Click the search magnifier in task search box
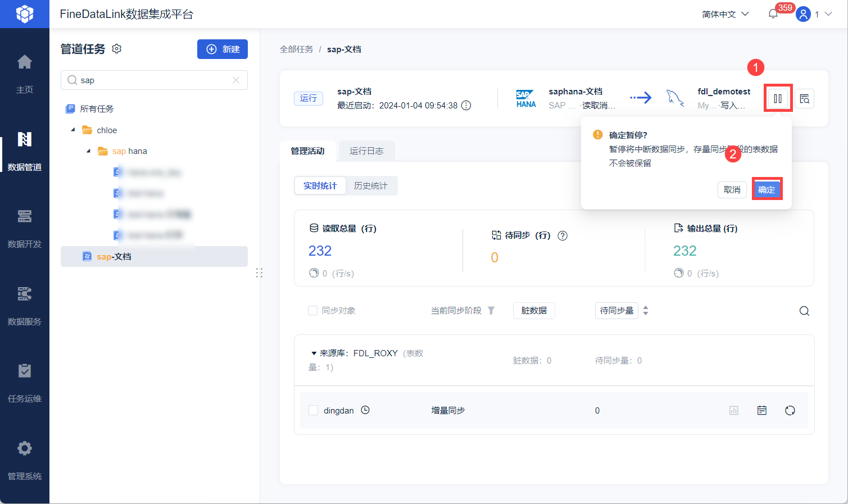 tap(72, 80)
